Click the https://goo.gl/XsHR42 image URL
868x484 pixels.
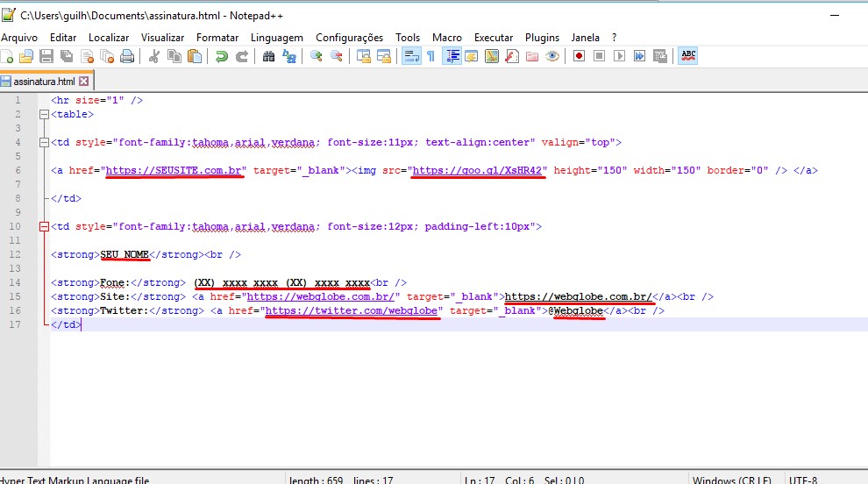pos(477,171)
